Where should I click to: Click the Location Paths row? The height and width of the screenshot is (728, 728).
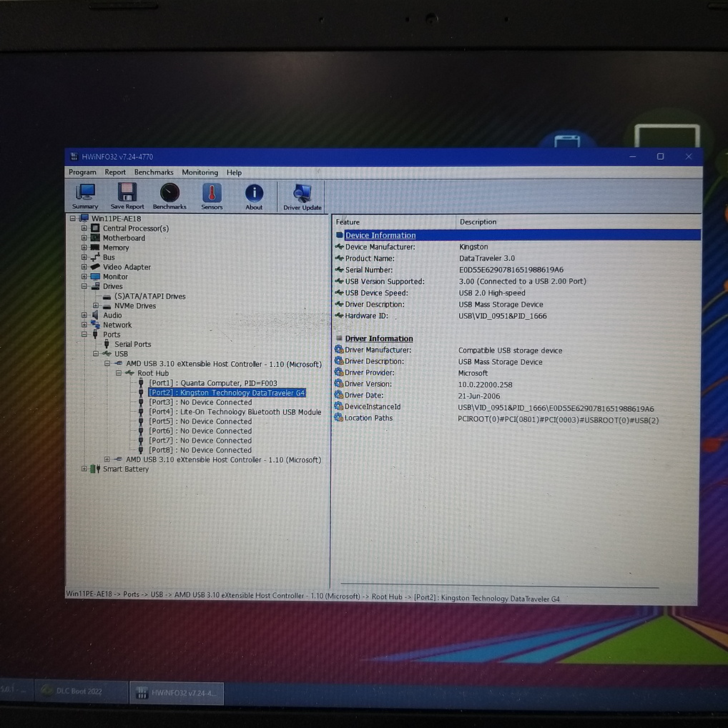(x=496, y=419)
